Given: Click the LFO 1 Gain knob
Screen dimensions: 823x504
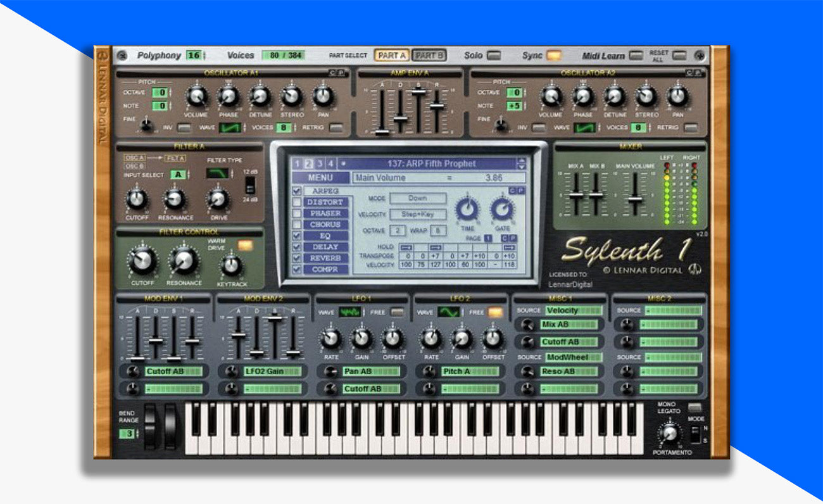Looking at the screenshot, I should tap(361, 338).
